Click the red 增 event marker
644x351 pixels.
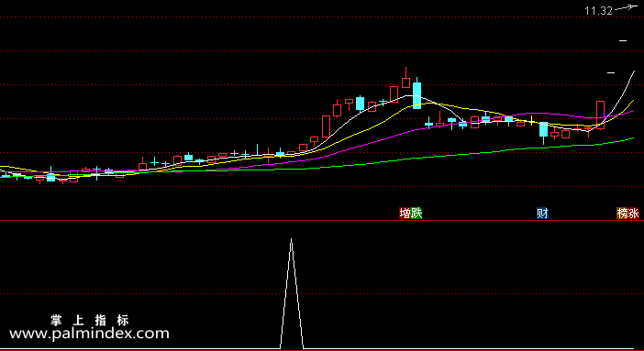tap(405, 213)
